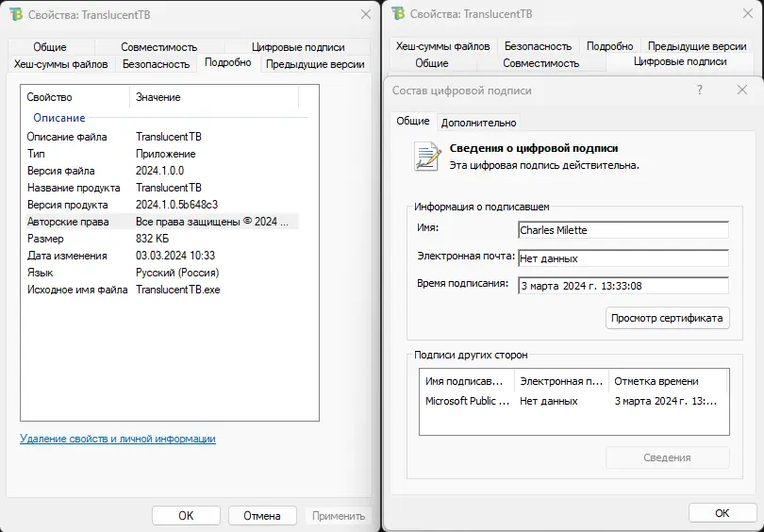Image resolution: width=764 pixels, height=532 pixels.
Task: Open the Безопасность tab in left window
Action: [x=156, y=64]
